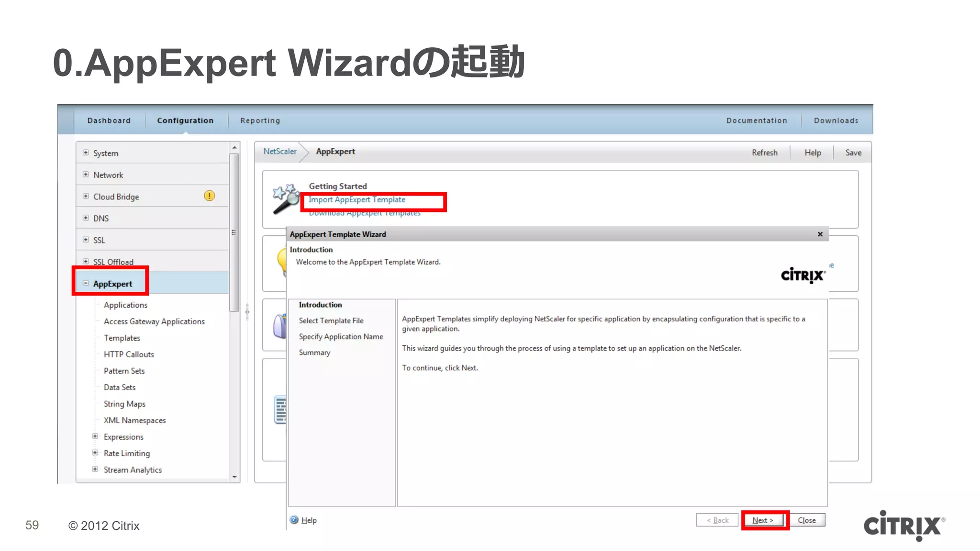Click the navigation tree scroll up arrow
980x551 pixels.
[x=234, y=148]
